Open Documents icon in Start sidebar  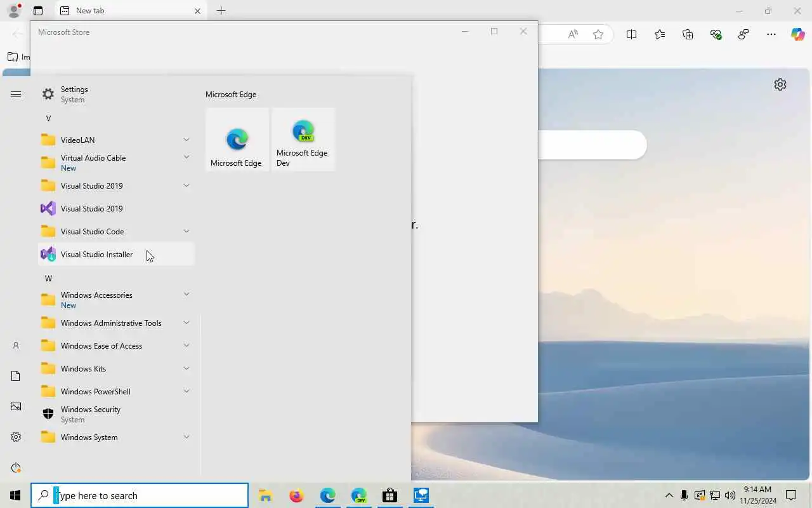tap(16, 376)
